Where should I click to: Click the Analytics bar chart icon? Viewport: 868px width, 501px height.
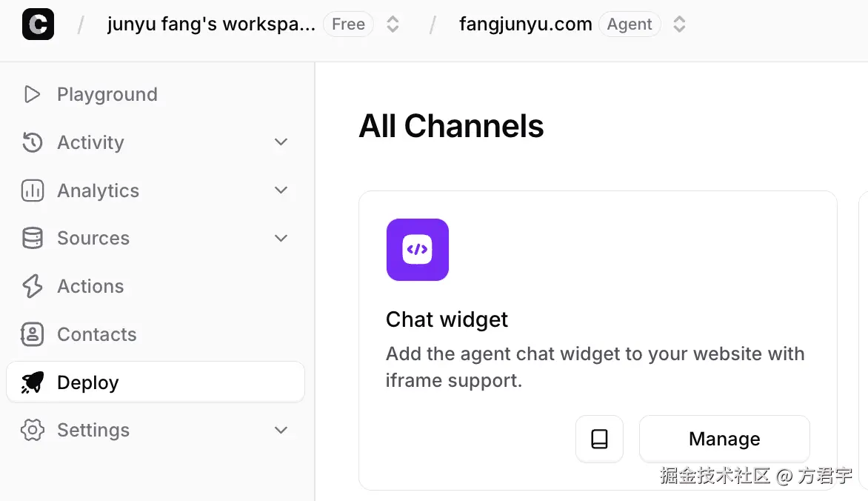[x=32, y=190]
